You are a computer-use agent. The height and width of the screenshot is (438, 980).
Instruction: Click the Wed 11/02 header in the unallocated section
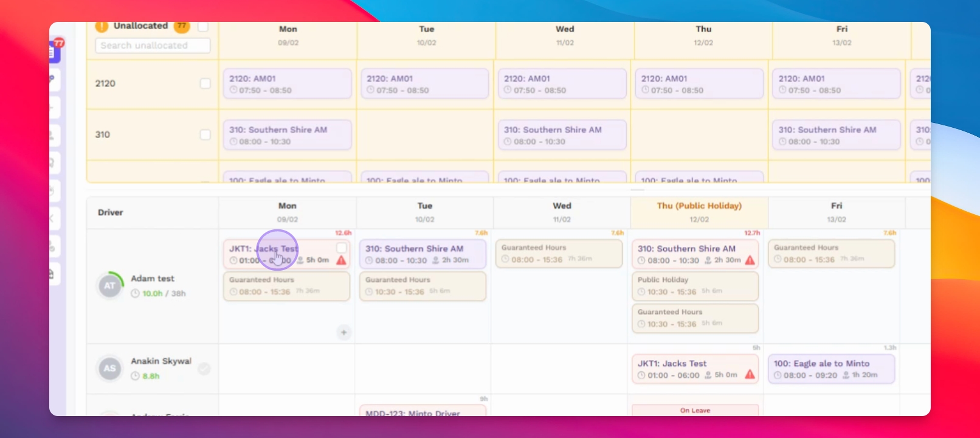[x=565, y=35]
